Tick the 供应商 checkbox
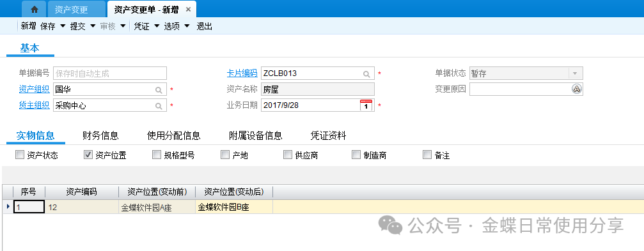The image size is (644, 251). [x=288, y=155]
